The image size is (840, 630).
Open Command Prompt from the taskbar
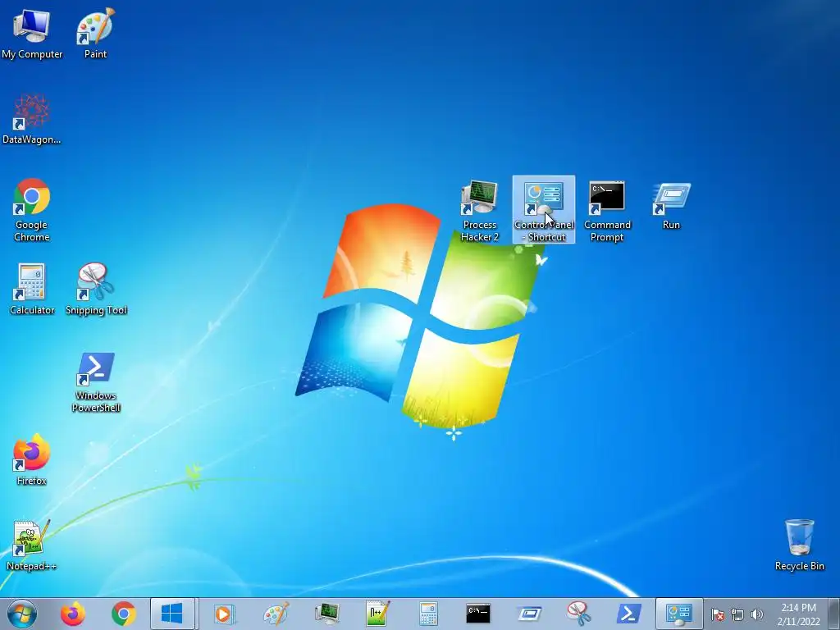pyautogui.click(x=478, y=614)
